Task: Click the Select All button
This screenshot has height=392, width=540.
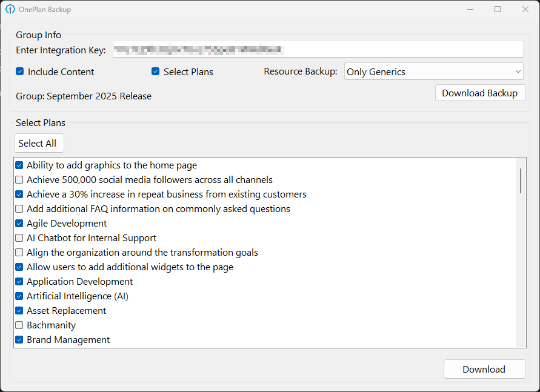Action: (39, 143)
